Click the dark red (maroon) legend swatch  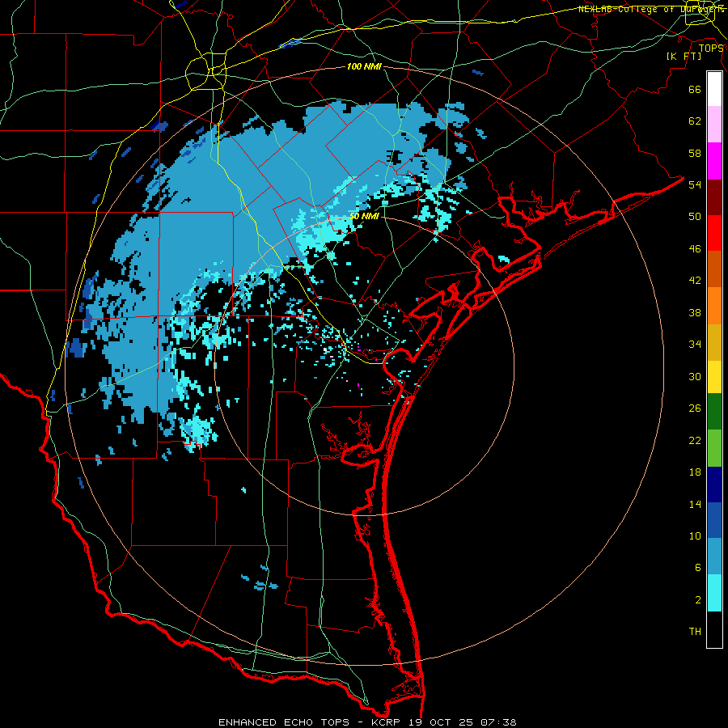point(714,197)
